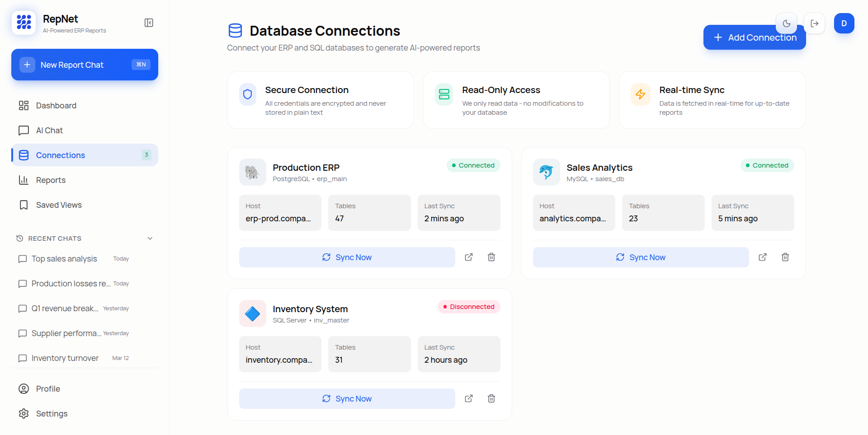Click the '2 hours ago' last sync value

[446, 360]
